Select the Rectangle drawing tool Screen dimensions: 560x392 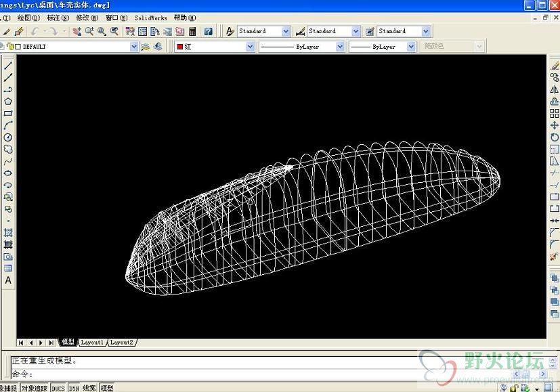(8, 114)
